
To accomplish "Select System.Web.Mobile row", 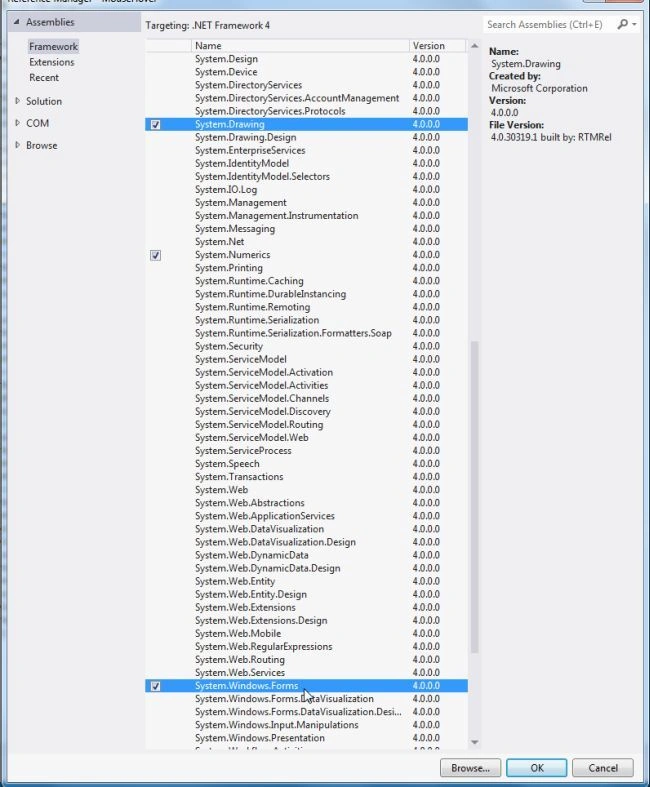I will 306,633.
